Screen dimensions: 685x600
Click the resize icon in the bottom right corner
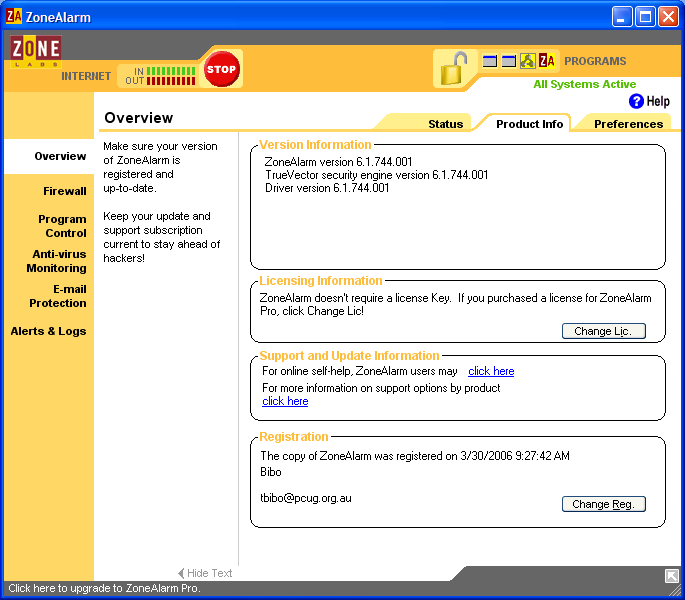(x=671, y=576)
